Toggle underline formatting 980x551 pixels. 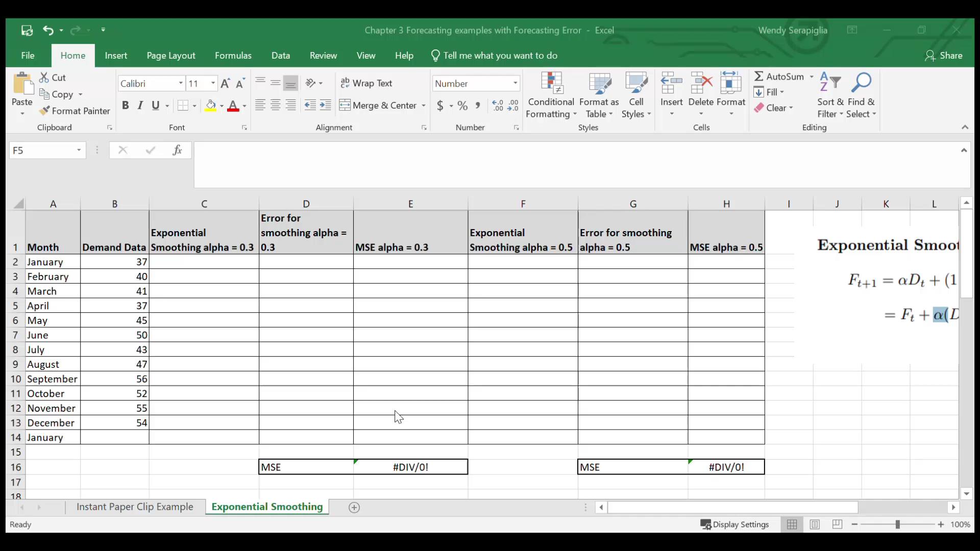click(156, 105)
